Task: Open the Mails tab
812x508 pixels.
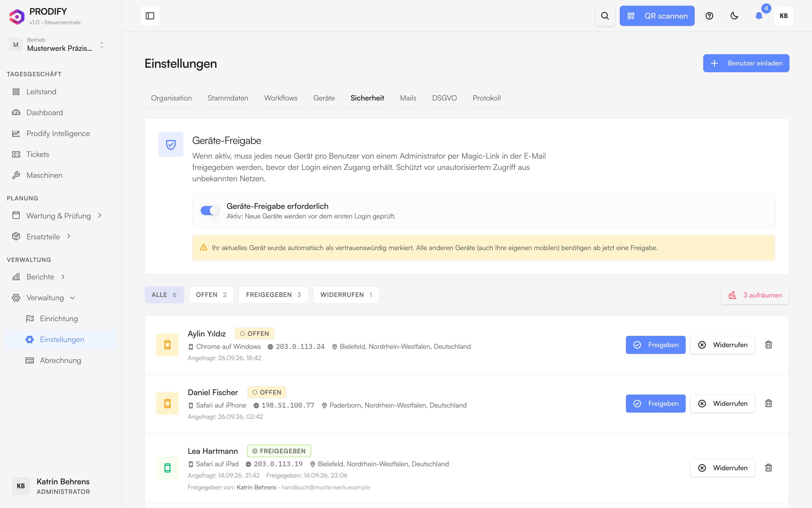Action: 408,98
